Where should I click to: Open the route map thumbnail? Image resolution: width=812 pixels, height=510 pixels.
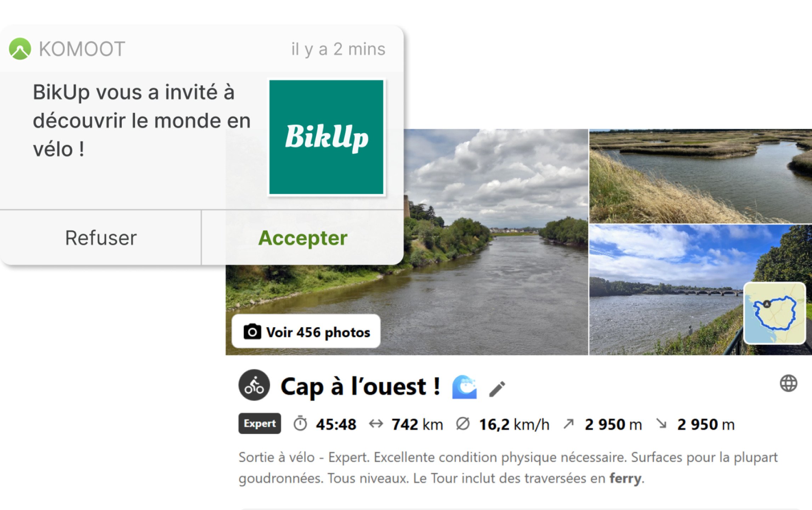[x=774, y=313]
